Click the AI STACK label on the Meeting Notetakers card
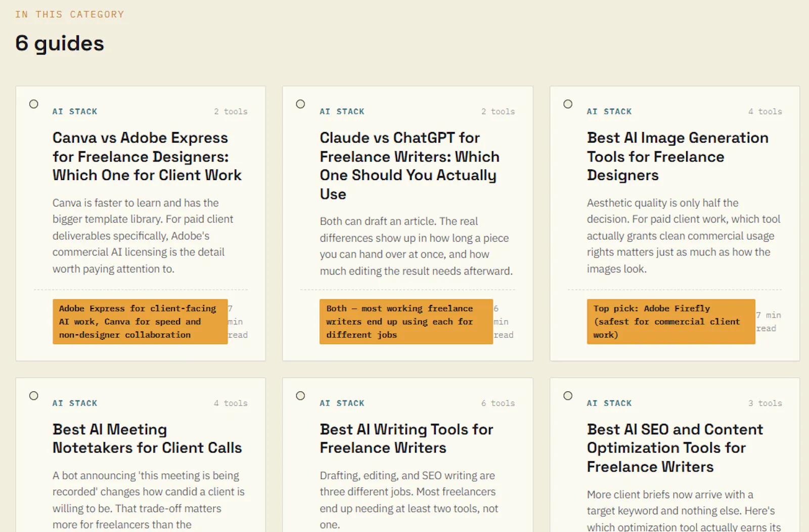Viewport: 809px width, 532px height. point(75,404)
